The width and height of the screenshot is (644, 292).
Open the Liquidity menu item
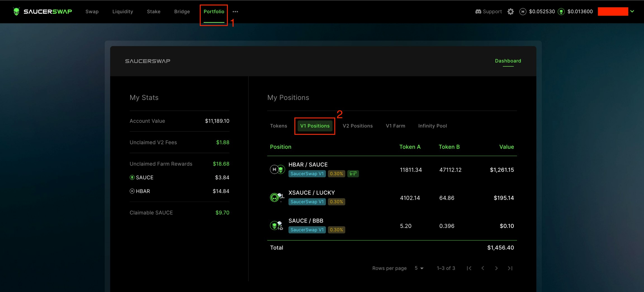[x=123, y=11]
